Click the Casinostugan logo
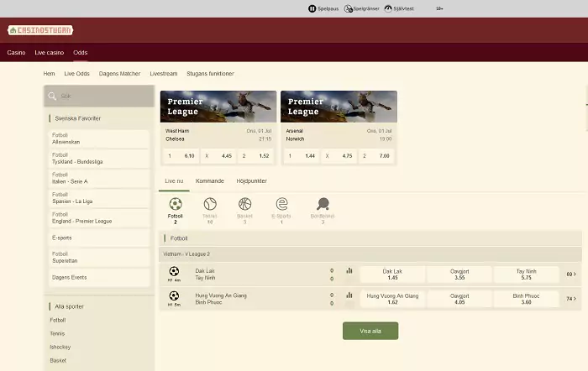The width and height of the screenshot is (588, 371). [x=40, y=30]
